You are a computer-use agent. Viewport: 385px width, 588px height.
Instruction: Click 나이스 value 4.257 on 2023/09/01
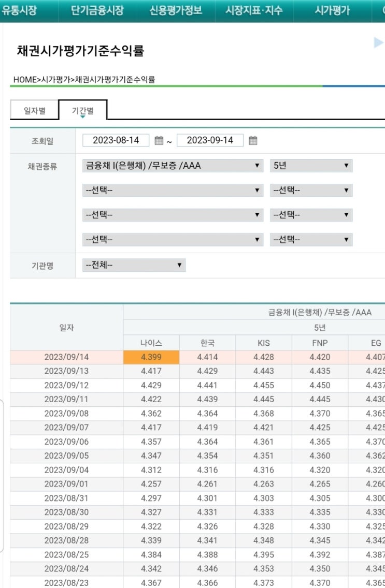151,484
